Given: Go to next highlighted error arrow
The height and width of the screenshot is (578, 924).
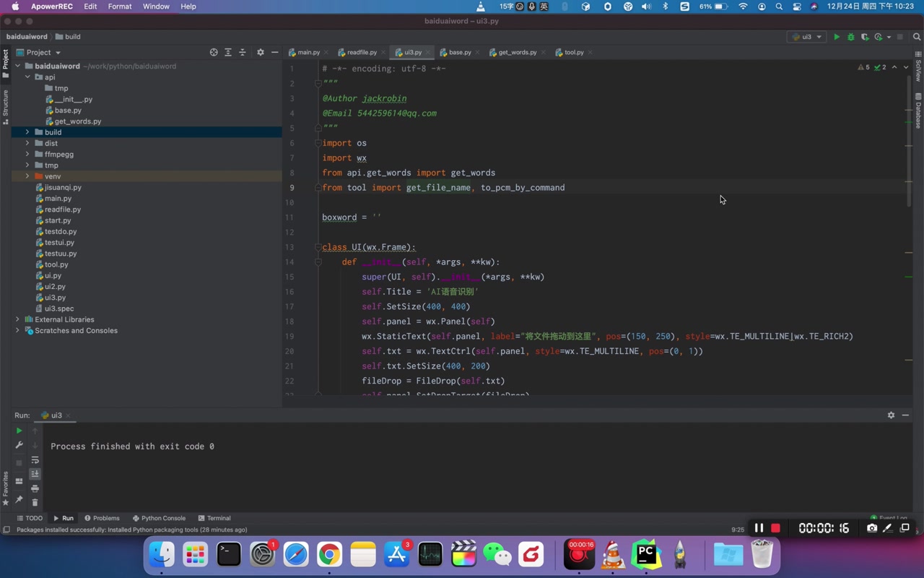Looking at the screenshot, I should coord(905,67).
